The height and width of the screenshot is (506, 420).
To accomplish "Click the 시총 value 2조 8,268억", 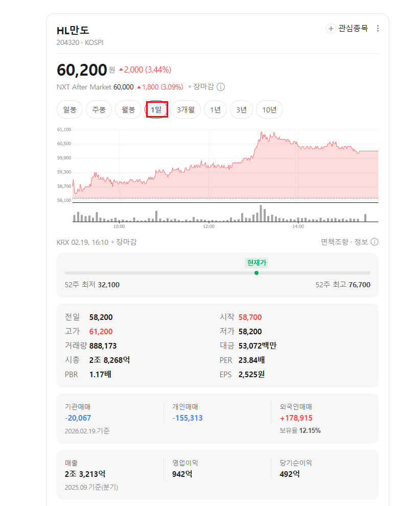I will [110, 360].
